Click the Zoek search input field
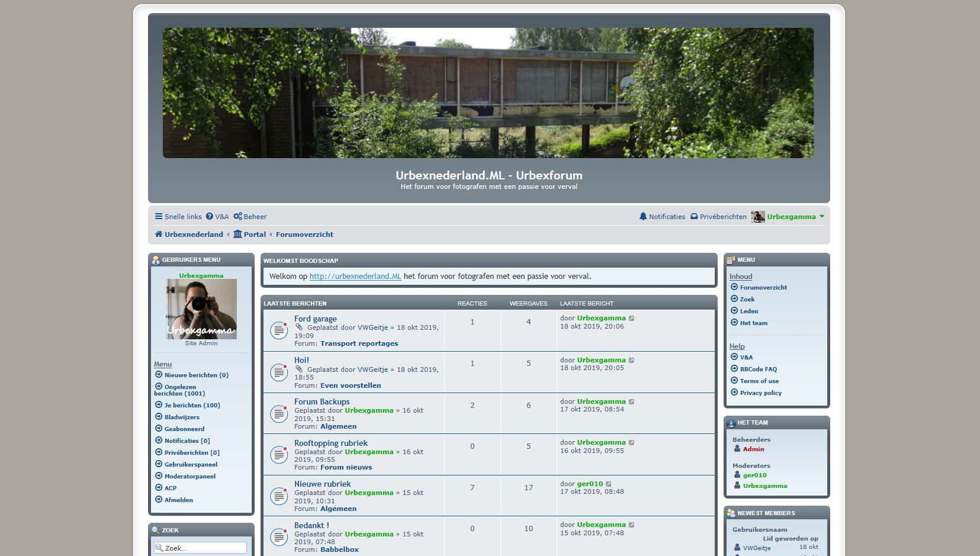Viewport: 980px width, 556px height. point(201,548)
